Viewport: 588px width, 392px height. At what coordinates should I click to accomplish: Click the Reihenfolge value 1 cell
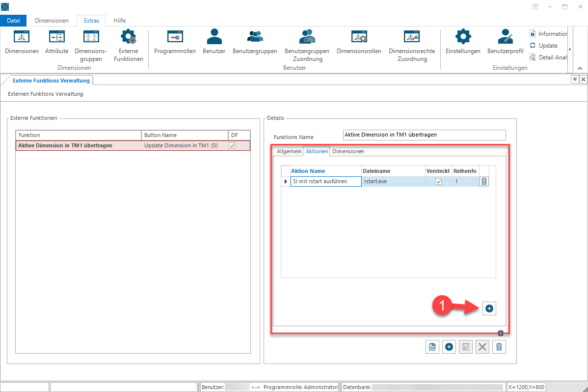click(x=465, y=181)
